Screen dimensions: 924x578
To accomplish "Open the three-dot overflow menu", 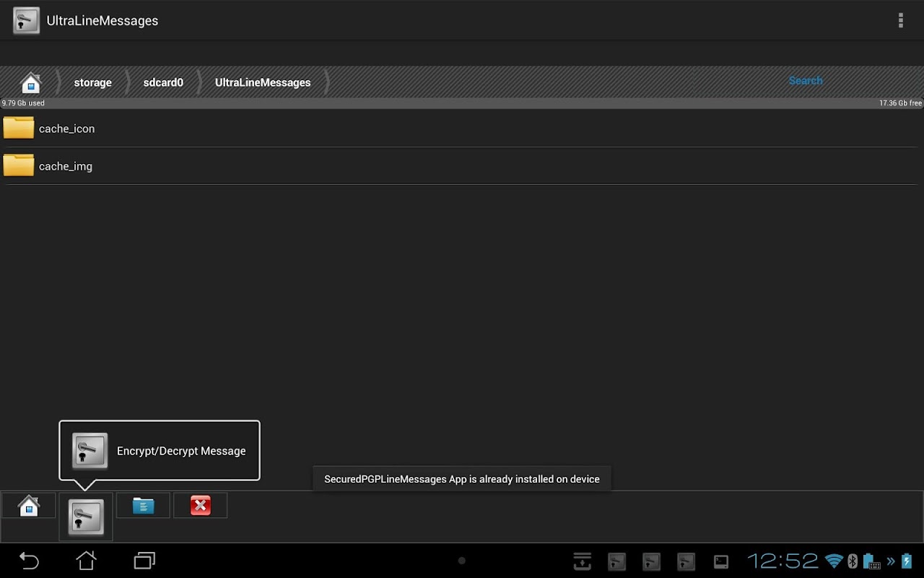I will click(x=900, y=21).
